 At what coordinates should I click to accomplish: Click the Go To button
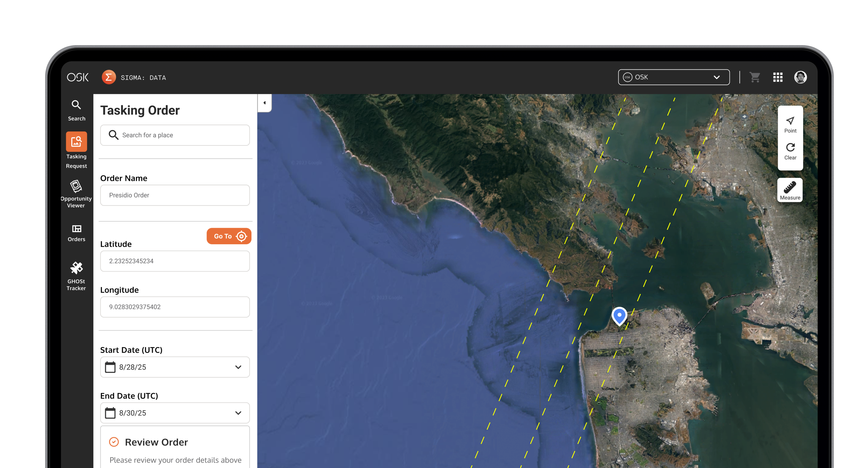(229, 236)
